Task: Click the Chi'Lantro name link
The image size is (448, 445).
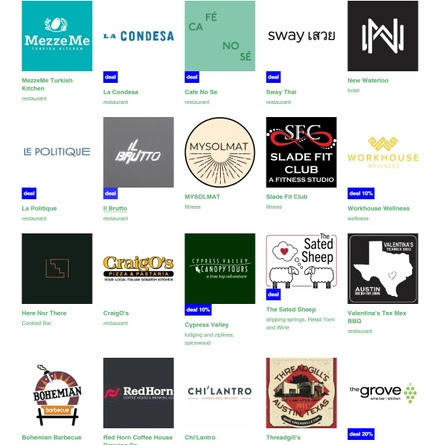Action: (x=200, y=437)
